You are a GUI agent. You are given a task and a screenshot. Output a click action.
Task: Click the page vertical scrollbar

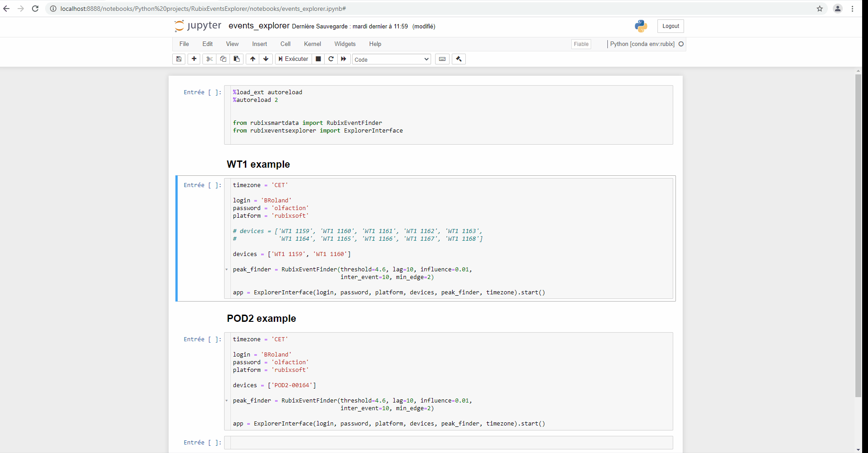tap(858, 234)
